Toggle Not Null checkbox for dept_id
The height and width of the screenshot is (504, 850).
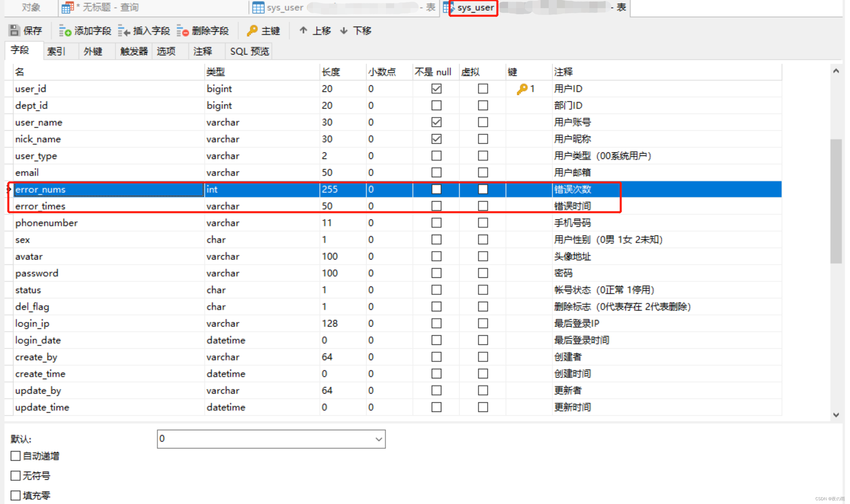(436, 105)
